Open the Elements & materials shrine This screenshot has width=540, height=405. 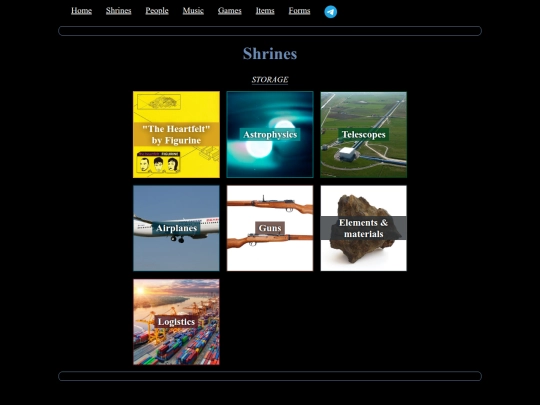coord(364,228)
